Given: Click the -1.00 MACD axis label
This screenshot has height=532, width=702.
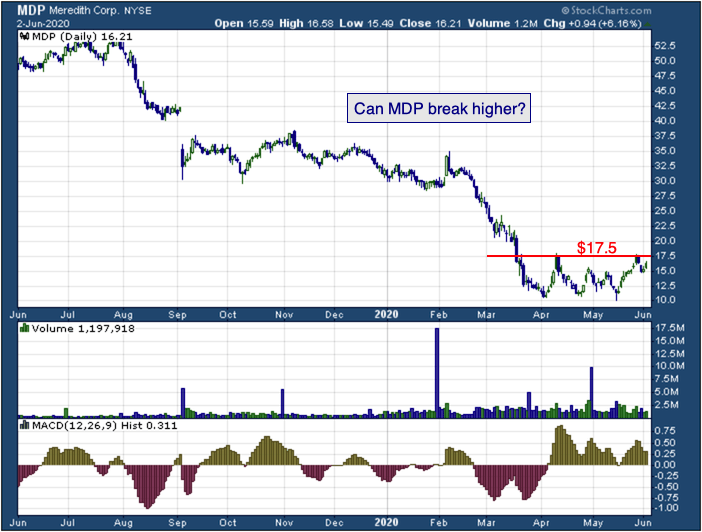Looking at the screenshot, I should pos(666,508).
